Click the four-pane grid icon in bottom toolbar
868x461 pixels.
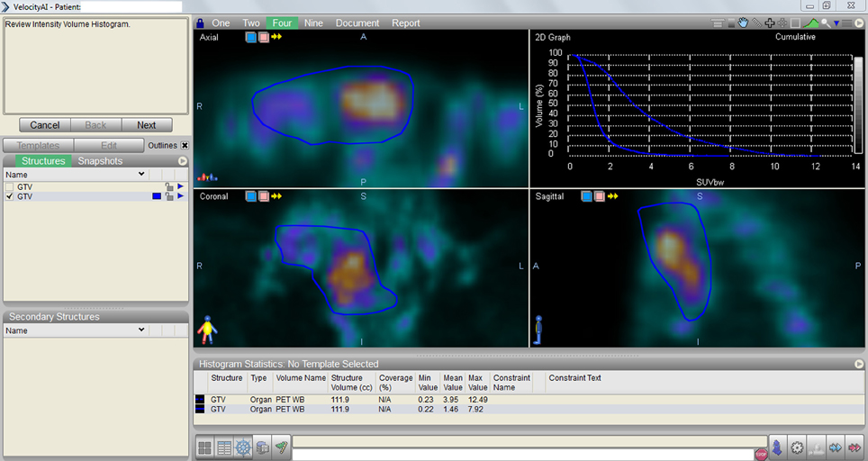pyautogui.click(x=204, y=447)
